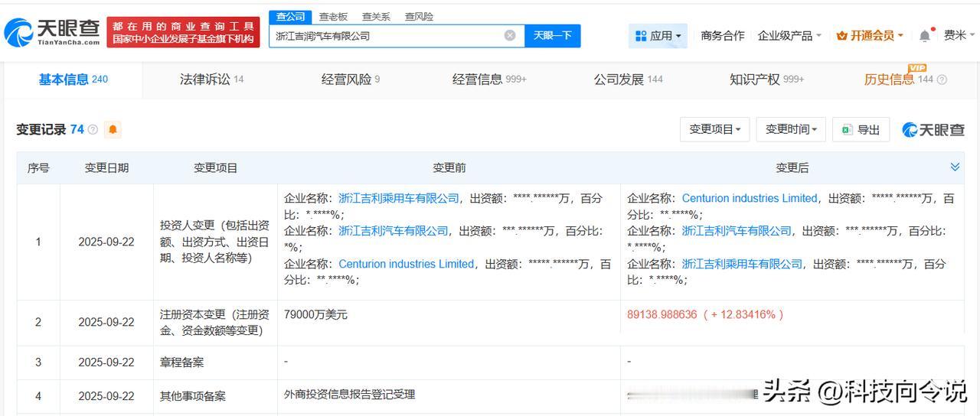
Task: Switch to 公司发展 tab
Action: [628, 80]
